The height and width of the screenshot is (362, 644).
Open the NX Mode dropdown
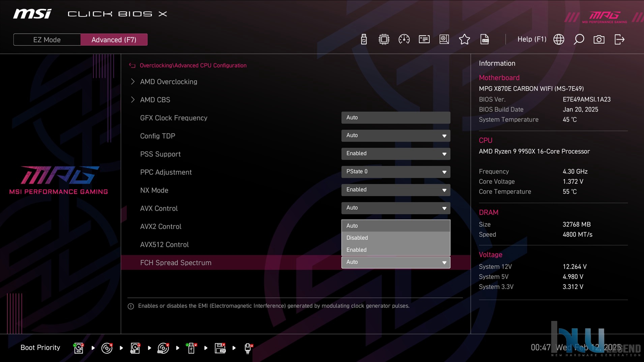coord(396,190)
